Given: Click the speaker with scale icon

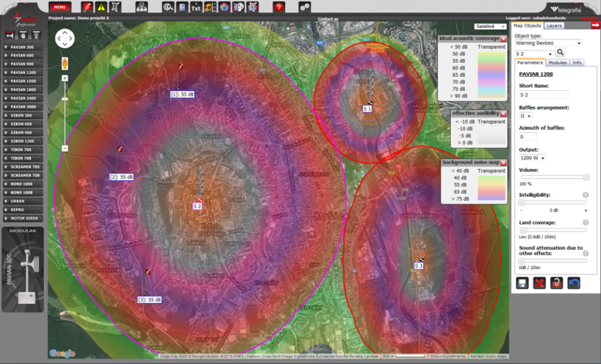Looking at the screenshot, I should 210,7.
